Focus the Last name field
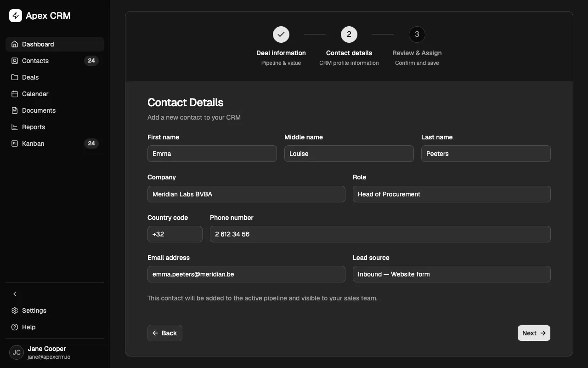Screen dimensions: 588x368 [x=486, y=154]
